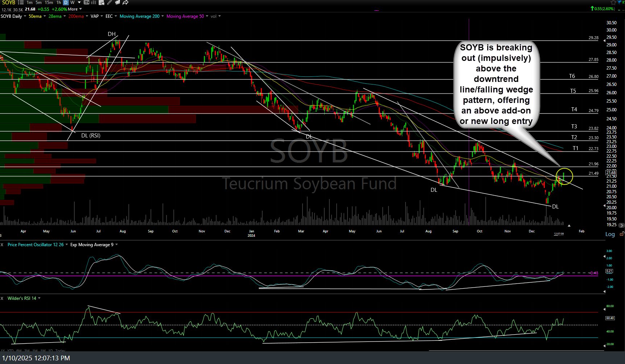Select the W weekly timeframe
Image resolution: width=625 pixels, height=364 pixels.
point(73,3)
